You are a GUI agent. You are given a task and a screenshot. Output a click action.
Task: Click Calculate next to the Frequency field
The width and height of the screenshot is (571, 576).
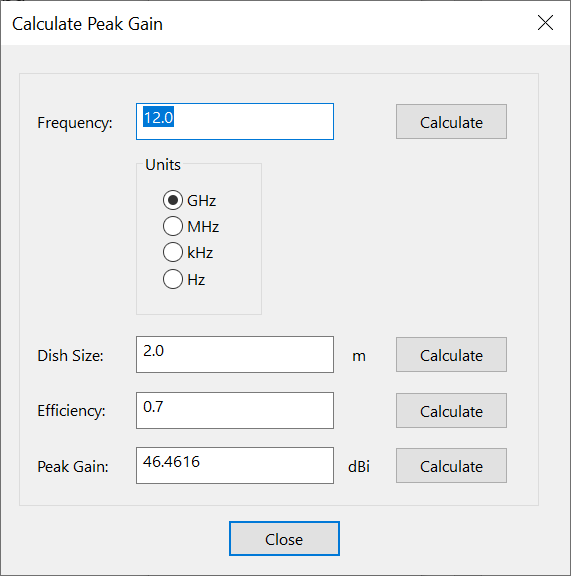(451, 122)
